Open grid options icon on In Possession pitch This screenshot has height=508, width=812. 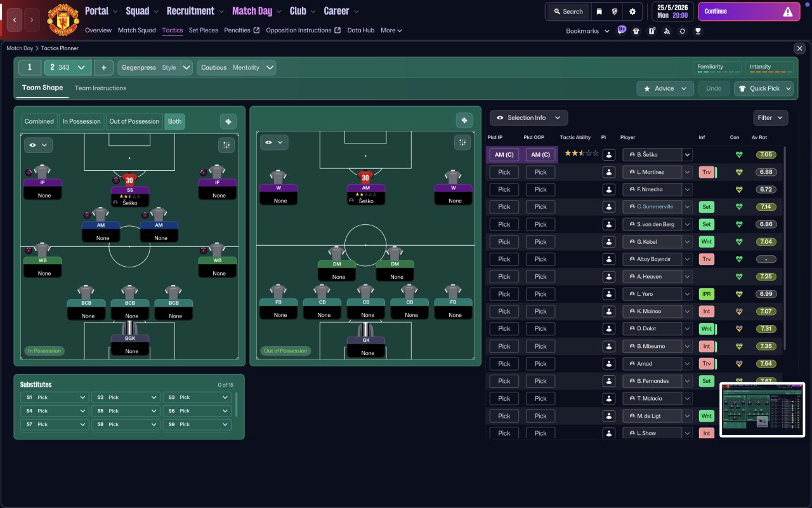point(226,145)
